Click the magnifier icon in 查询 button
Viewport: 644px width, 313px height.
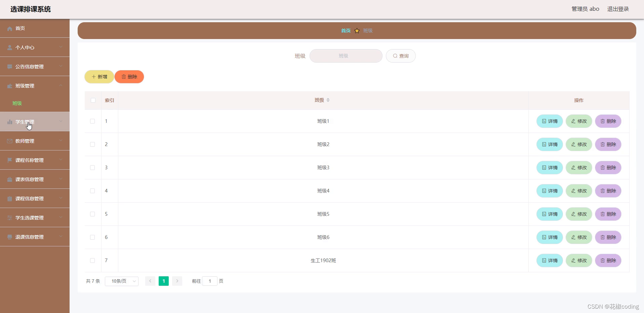click(x=395, y=56)
